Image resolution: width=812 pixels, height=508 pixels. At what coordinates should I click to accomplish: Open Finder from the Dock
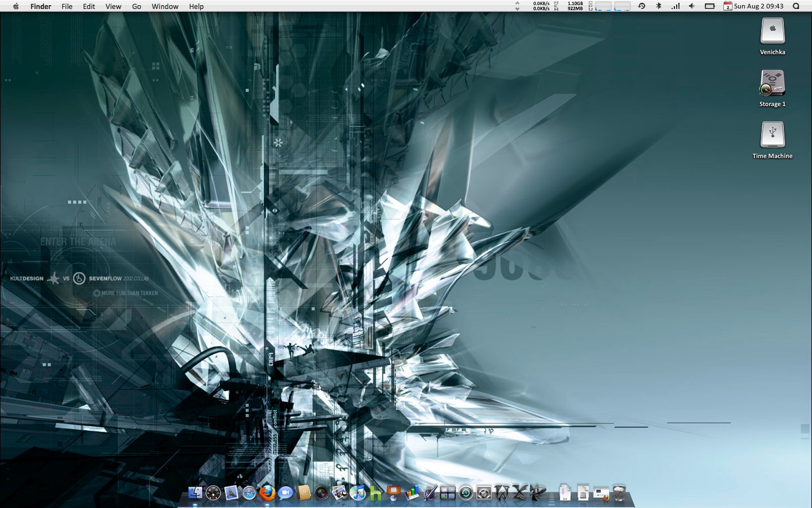coord(195,493)
